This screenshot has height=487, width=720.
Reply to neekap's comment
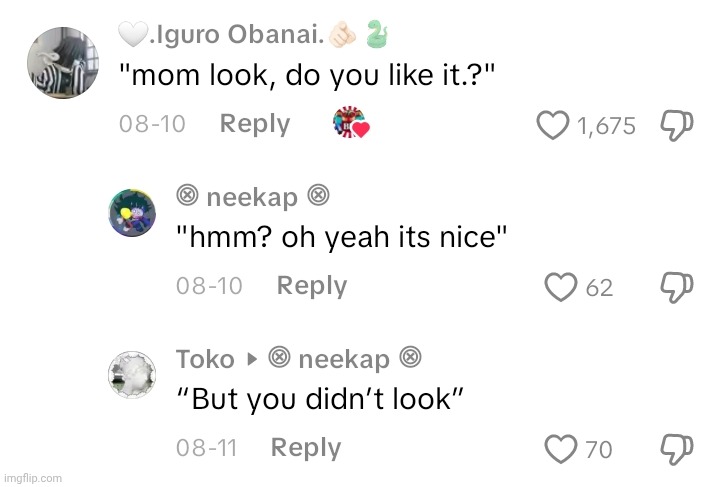[x=311, y=286]
